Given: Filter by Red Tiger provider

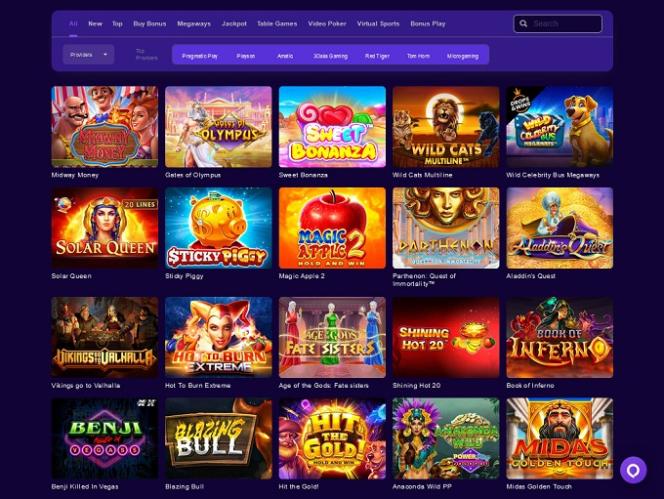Looking at the screenshot, I should click(x=377, y=56).
